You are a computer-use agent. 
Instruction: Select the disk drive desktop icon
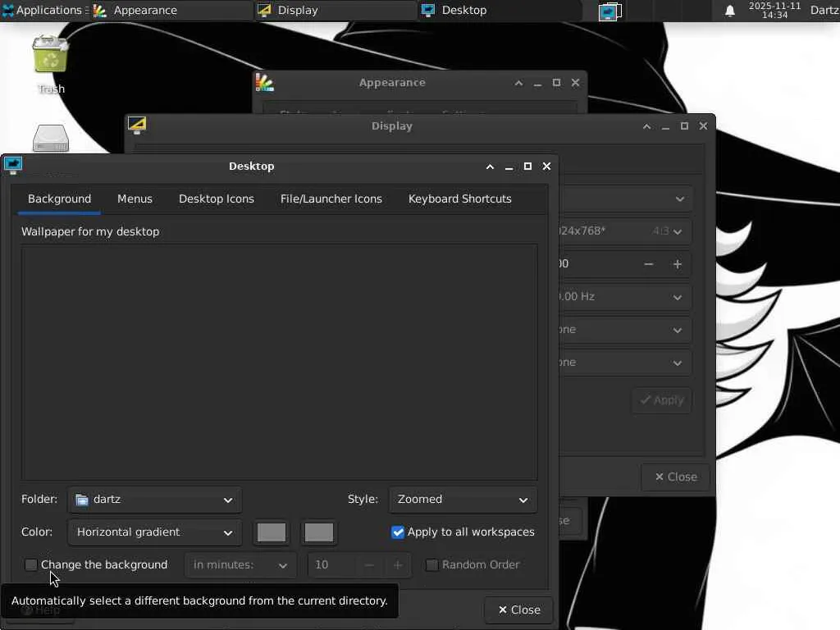[51, 138]
